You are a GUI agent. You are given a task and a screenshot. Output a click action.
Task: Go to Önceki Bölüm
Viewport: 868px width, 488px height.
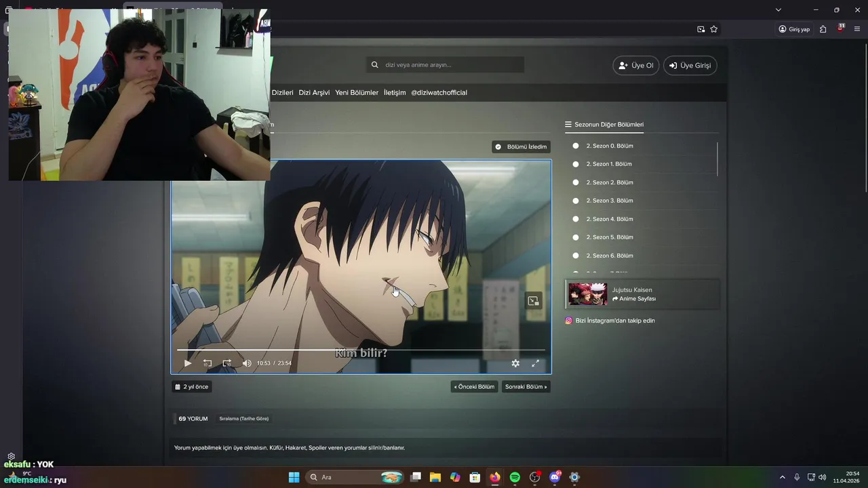tap(475, 387)
